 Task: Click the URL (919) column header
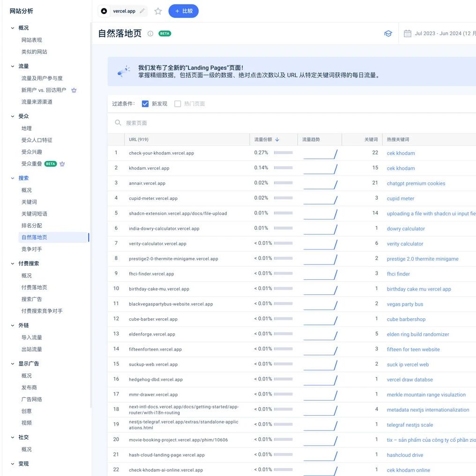point(139,139)
